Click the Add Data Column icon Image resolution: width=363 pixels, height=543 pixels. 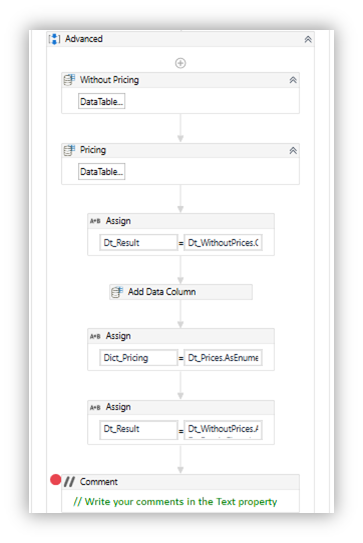(x=117, y=292)
